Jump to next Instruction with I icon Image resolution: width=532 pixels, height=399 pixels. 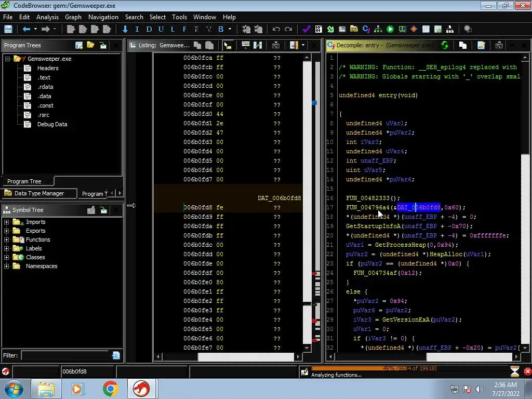point(137,29)
